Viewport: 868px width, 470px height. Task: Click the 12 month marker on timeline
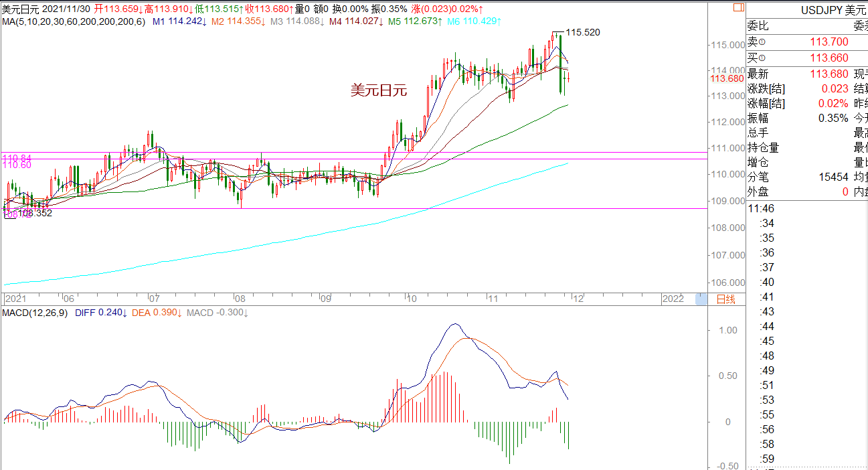[x=578, y=299]
